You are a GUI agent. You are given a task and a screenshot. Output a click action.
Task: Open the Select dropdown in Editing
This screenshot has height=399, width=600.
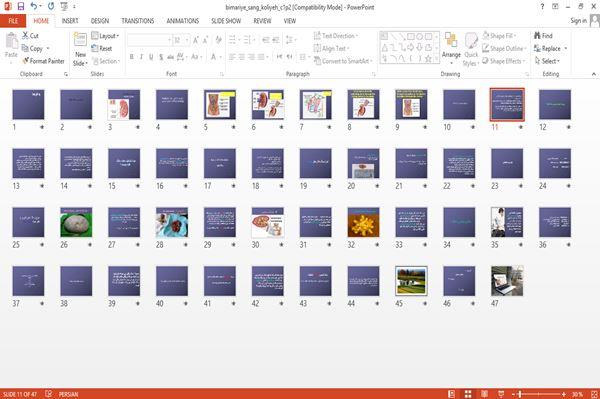547,61
